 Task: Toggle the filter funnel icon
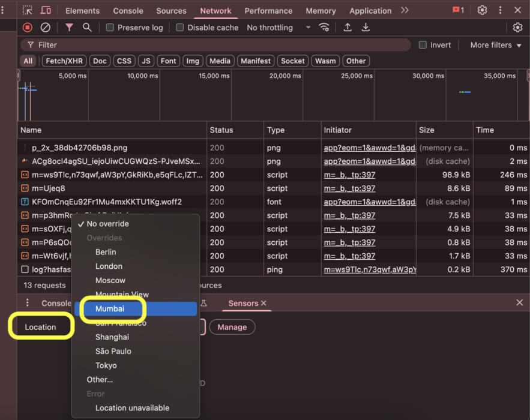pos(69,28)
